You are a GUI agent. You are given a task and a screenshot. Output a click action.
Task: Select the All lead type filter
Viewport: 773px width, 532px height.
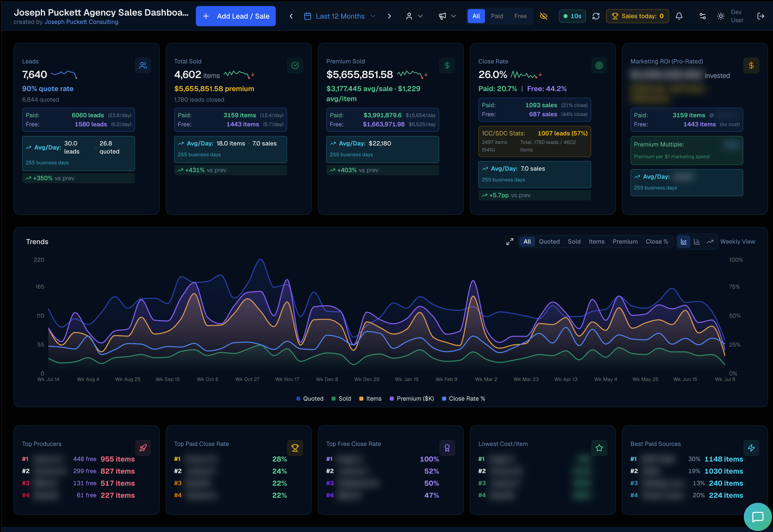pyautogui.click(x=476, y=16)
